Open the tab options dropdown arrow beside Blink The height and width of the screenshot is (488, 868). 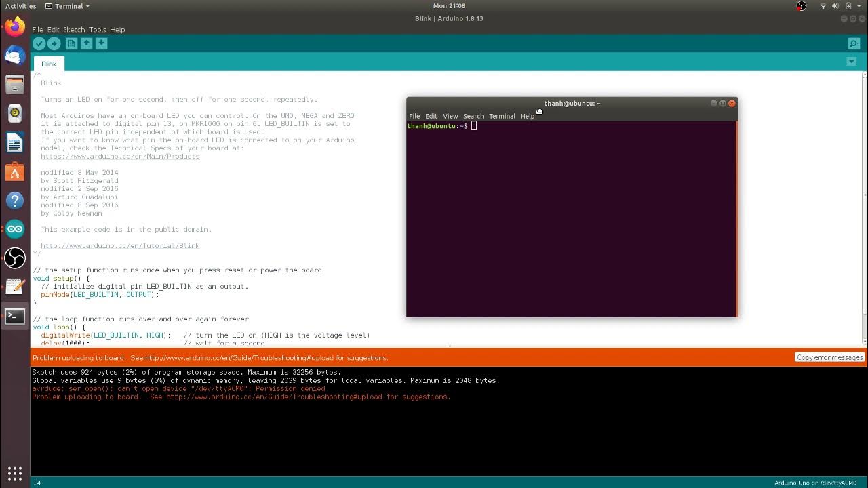coord(852,62)
